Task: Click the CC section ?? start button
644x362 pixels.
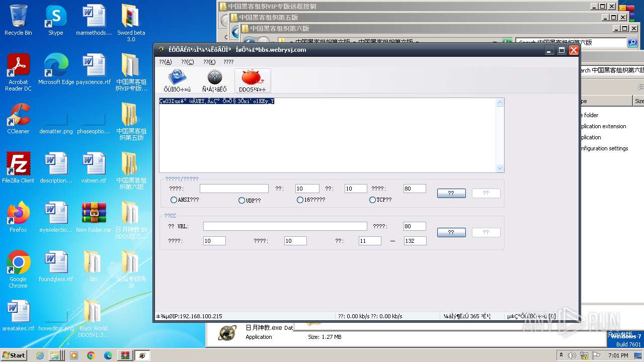Action: (451, 232)
